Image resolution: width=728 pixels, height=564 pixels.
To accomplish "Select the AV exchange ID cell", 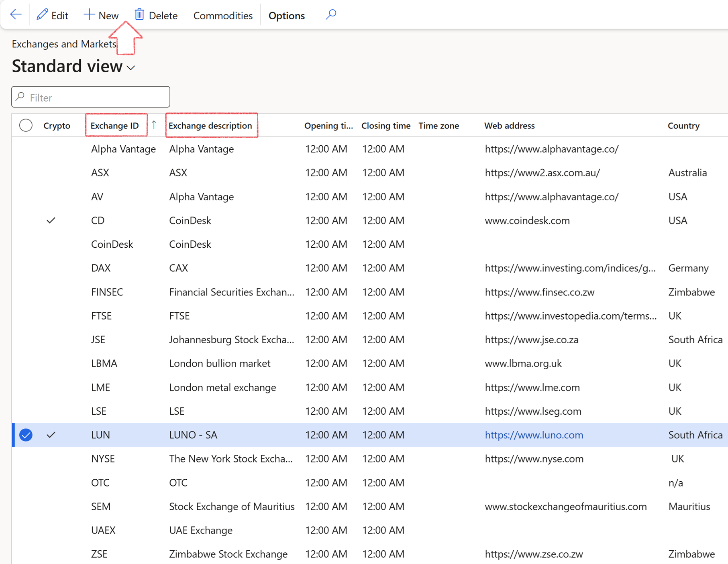I will click(x=97, y=197).
